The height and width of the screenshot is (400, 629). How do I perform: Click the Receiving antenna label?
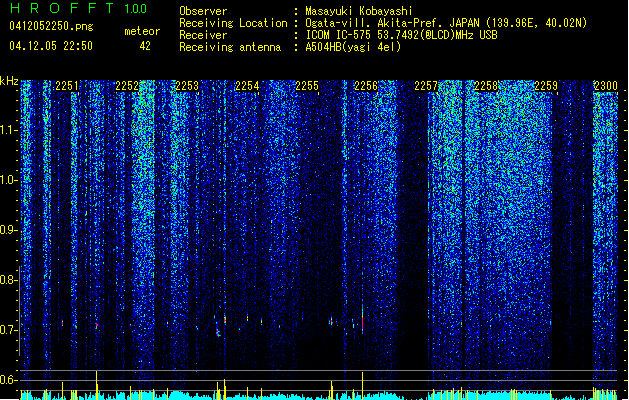point(230,47)
